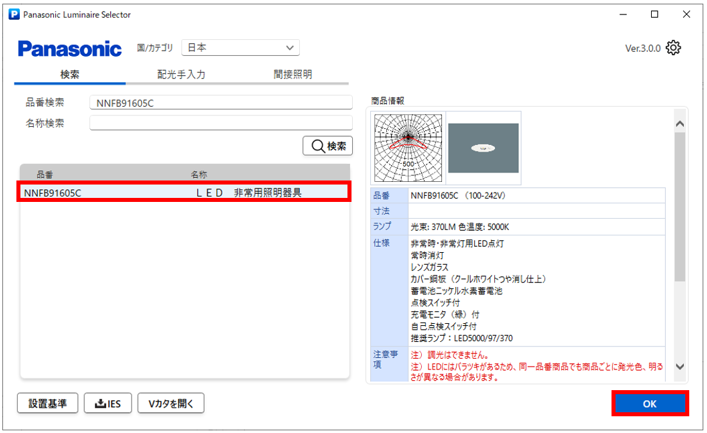Click into the 名称検索 text box
The image size is (707, 433).
tap(220, 123)
